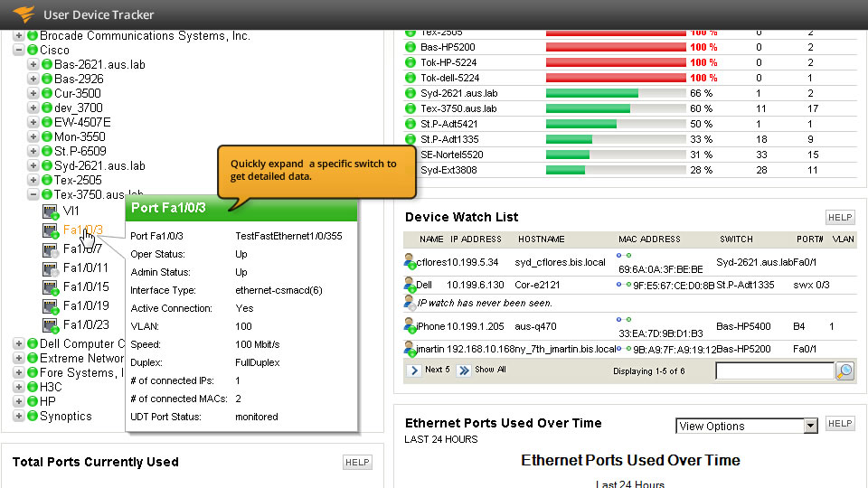Expand the Mon-3550 switch

tap(33, 136)
